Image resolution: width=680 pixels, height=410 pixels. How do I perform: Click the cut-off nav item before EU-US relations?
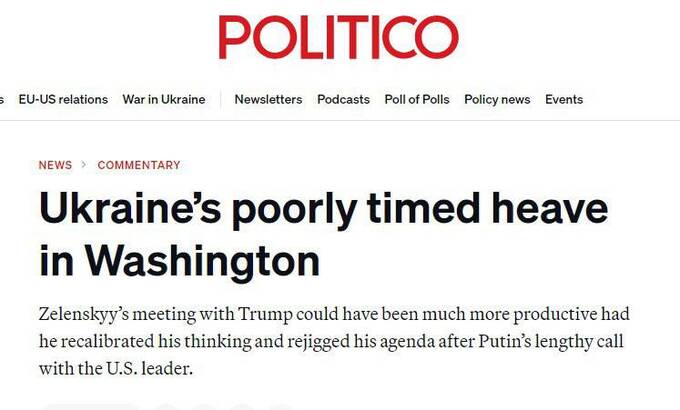pos(3,100)
